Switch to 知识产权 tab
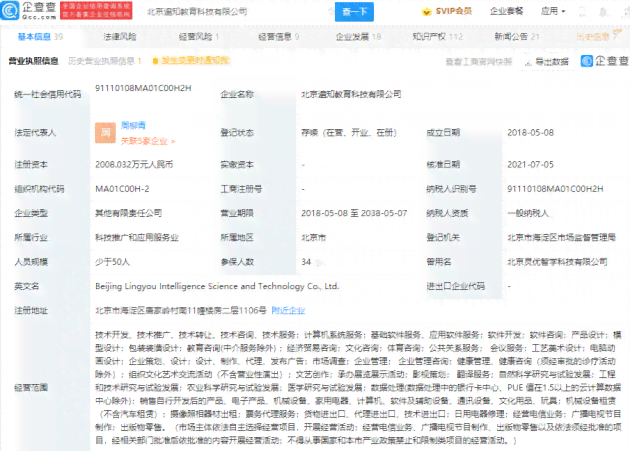 (x=438, y=37)
